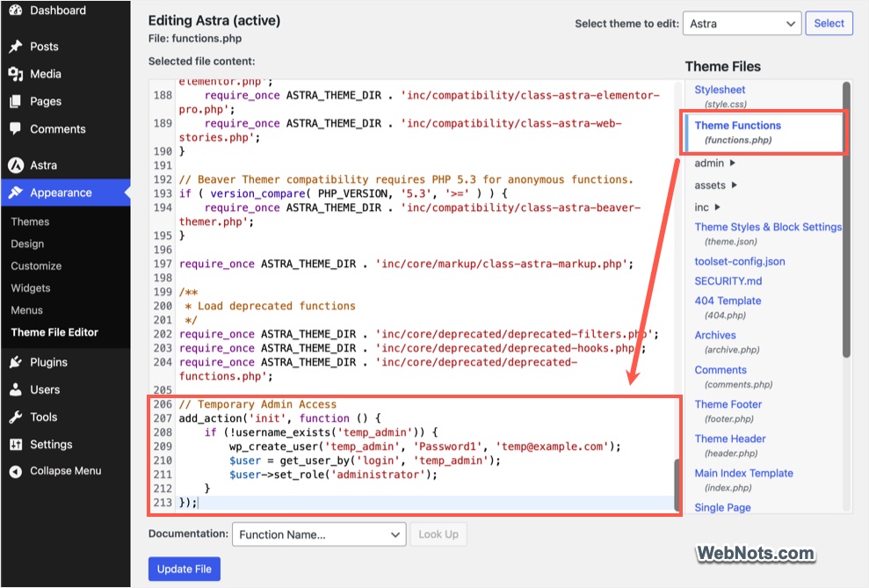Click the Look Up button

click(x=438, y=534)
